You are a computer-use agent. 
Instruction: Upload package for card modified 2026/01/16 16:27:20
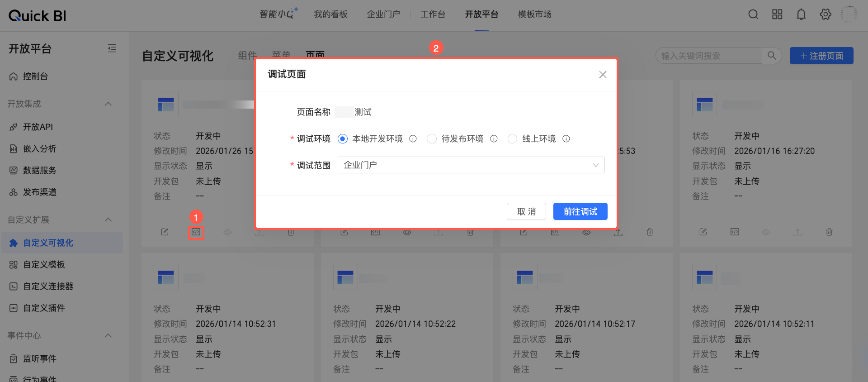click(798, 232)
